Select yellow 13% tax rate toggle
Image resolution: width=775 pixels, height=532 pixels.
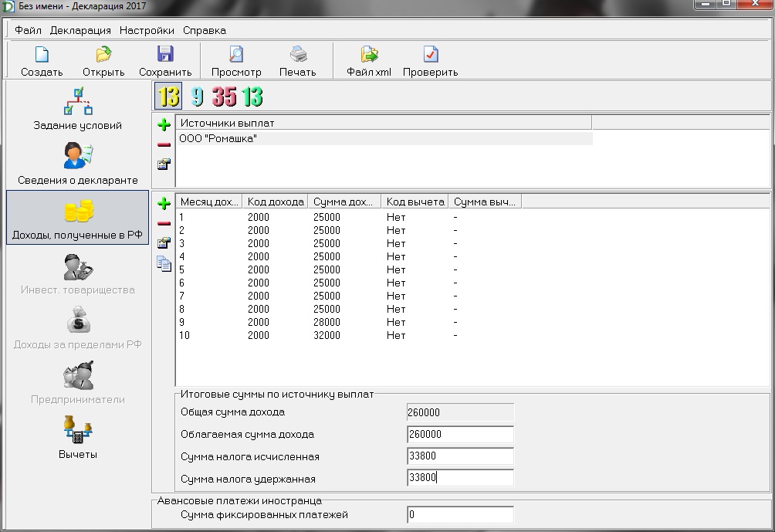(168, 97)
